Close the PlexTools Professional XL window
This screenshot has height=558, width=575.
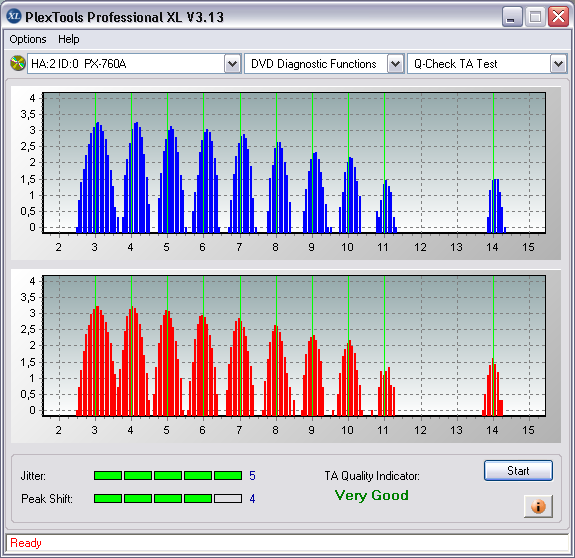(558, 16)
